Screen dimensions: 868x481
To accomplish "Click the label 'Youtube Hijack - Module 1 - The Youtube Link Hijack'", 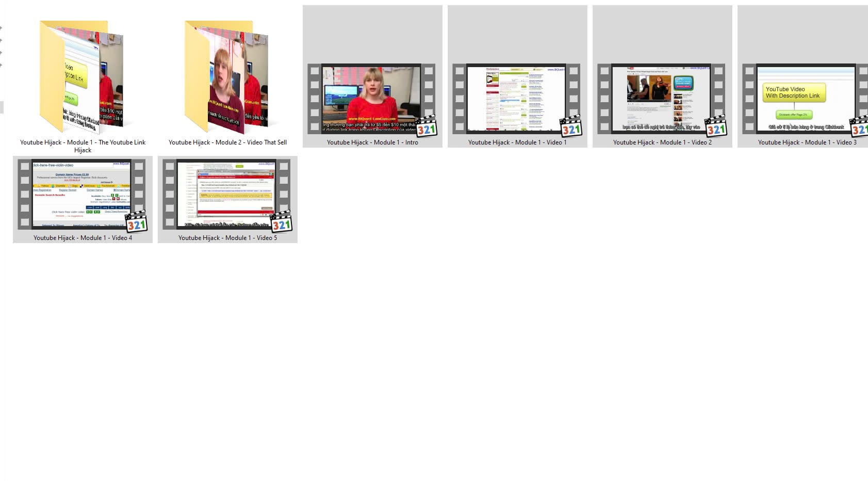I will 83,146.
